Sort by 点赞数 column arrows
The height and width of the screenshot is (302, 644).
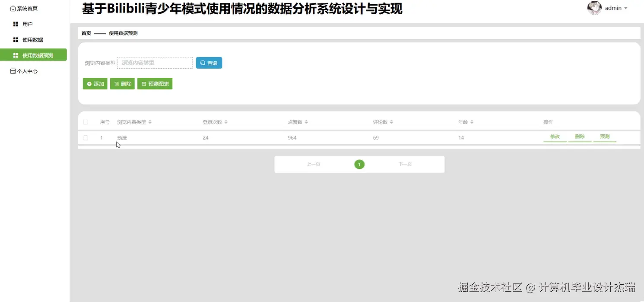(x=306, y=122)
